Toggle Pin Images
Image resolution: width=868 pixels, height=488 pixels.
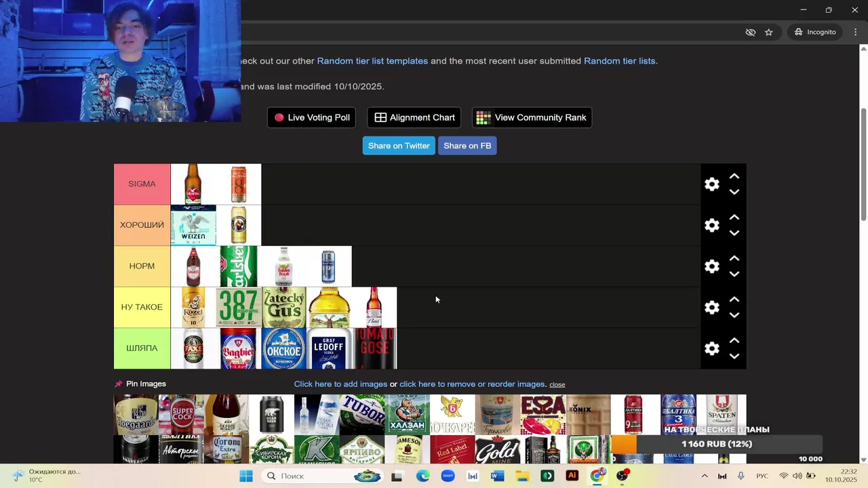pos(140,384)
